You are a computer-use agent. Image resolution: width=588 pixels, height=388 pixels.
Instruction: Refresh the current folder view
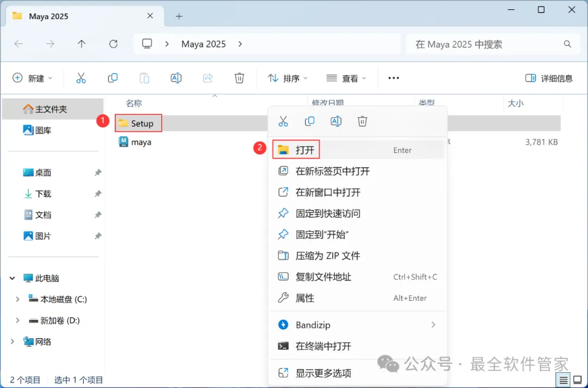point(113,44)
